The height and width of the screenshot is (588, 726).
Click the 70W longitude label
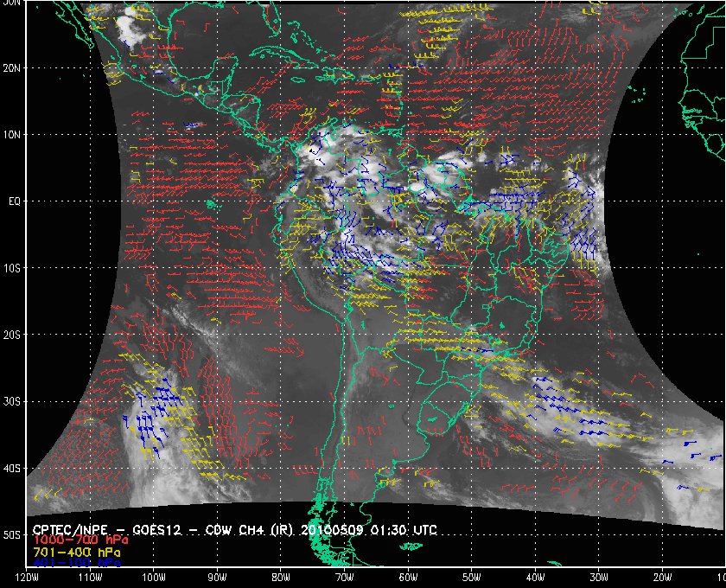(x=345, y=578)
